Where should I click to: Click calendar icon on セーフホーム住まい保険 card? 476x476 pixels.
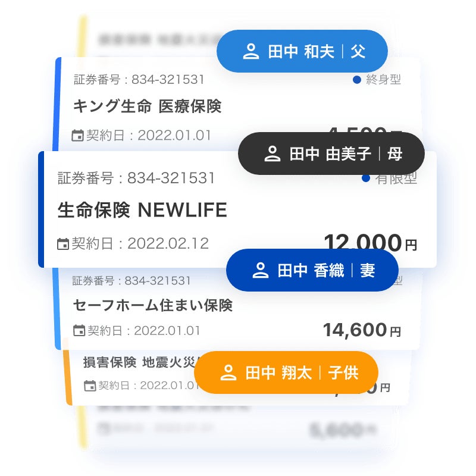pyautogui.click(x=79, y=330)
